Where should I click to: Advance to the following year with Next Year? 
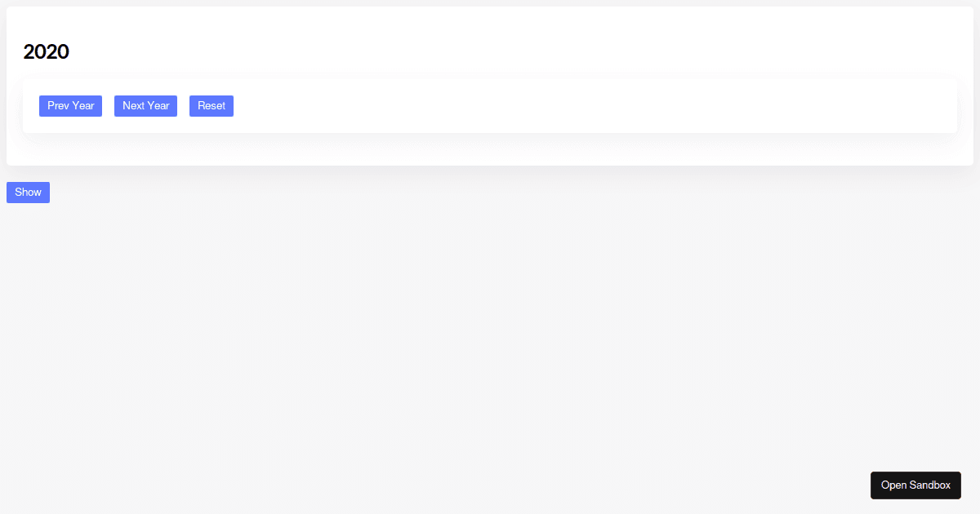145,106
